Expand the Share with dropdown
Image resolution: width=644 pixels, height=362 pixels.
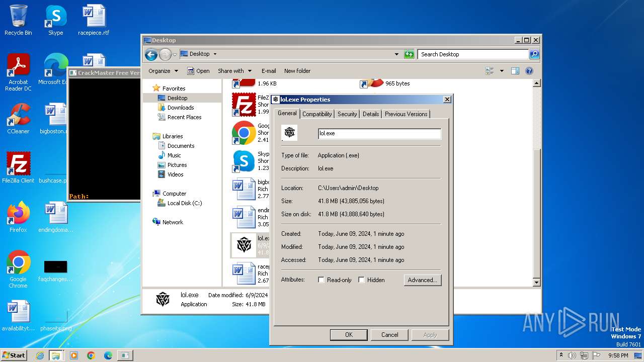pyautogui.click(x=234, y=71)
